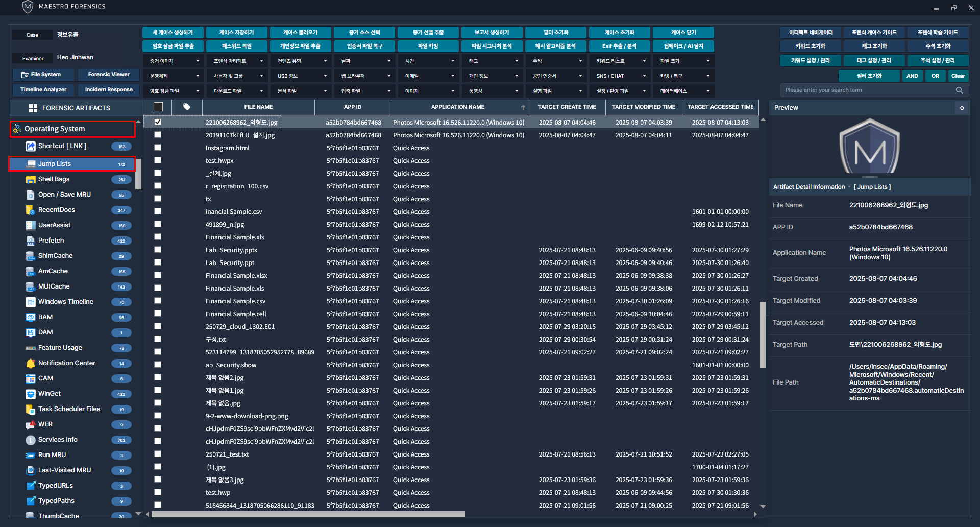
Task: Click the Prefetch artifact icon
Action: pos(31,241)
